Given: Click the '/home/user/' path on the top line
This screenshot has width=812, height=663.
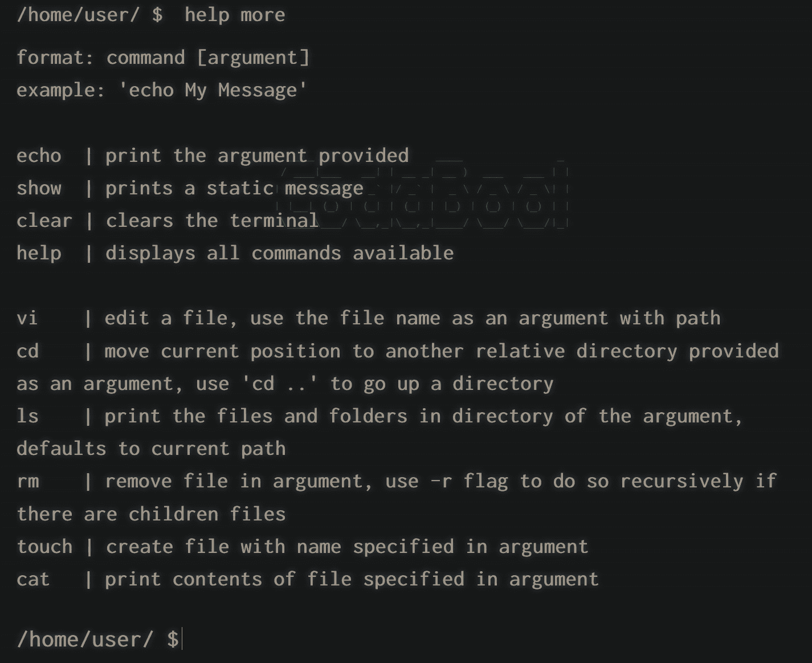Looking at the screenshot, I should pos(78,15).
